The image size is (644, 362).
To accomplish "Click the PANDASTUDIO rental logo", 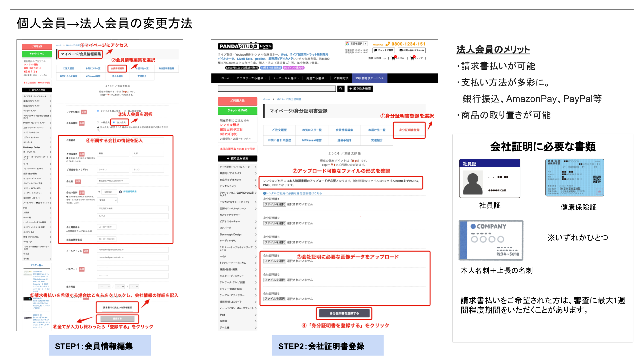I will pos(245,46).
